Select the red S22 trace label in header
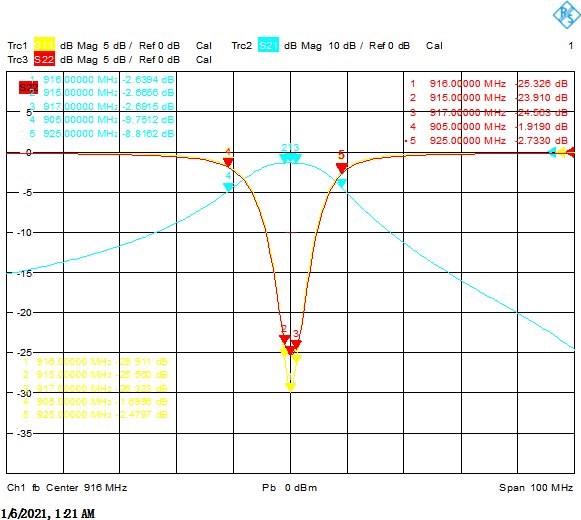The image size is (581, 520). pos(44,59)
